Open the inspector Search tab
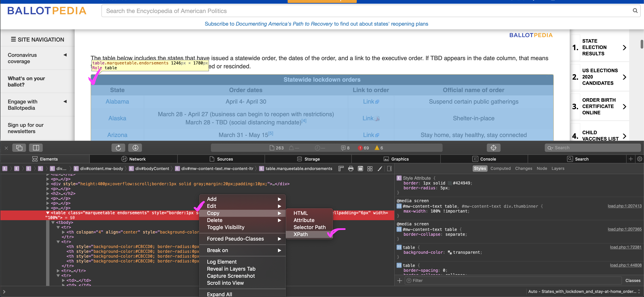The image size is (644, 297). (578, 159)
